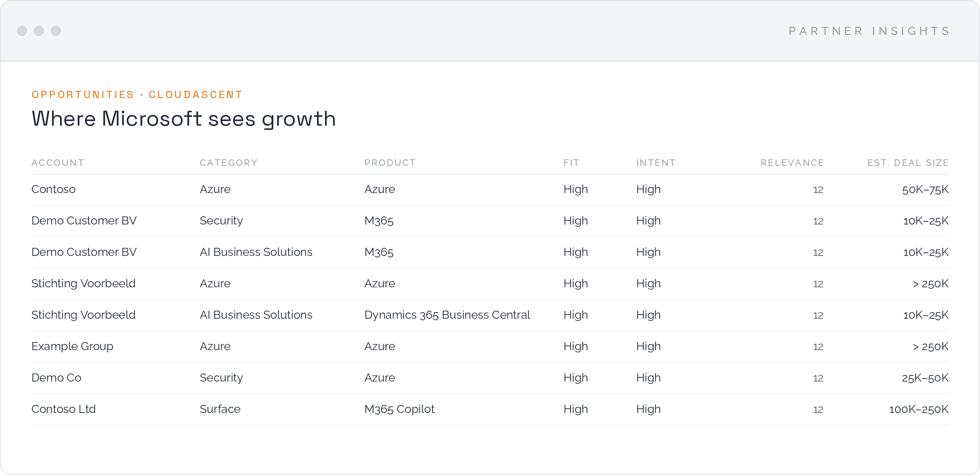980x475 pixels.
Task: Select the Contoso account cell
Action: coord(54,189)
